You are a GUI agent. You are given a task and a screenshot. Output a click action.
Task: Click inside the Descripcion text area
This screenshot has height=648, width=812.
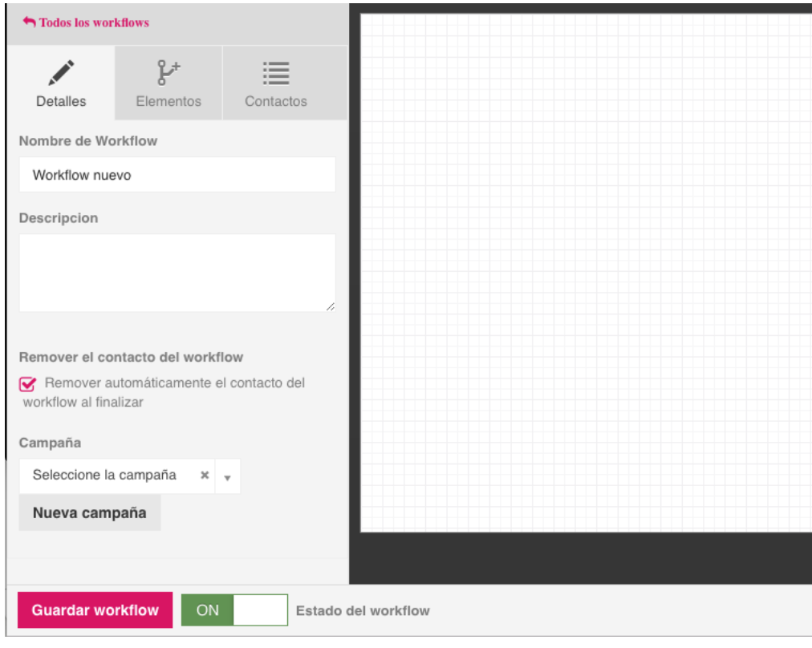coord(177,273)
